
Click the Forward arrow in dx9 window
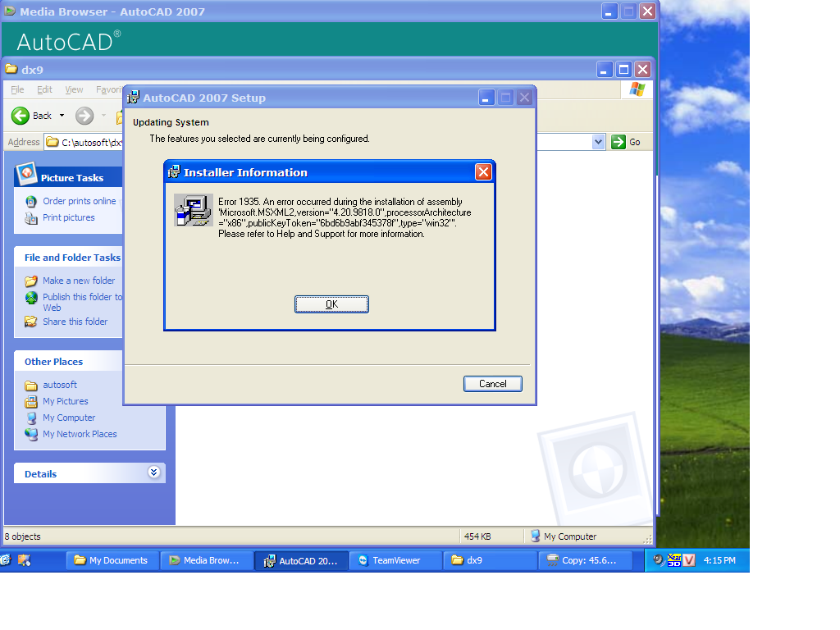pos(84,116)
